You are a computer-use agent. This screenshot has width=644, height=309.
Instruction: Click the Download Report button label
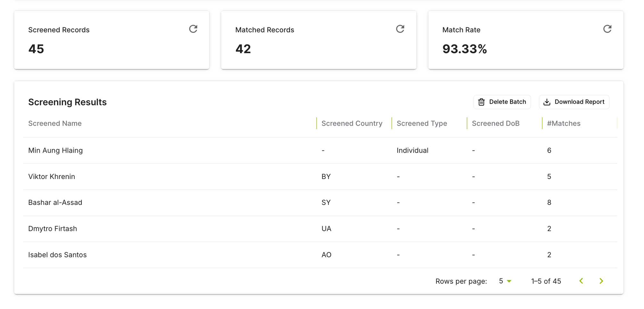[579, 102]
